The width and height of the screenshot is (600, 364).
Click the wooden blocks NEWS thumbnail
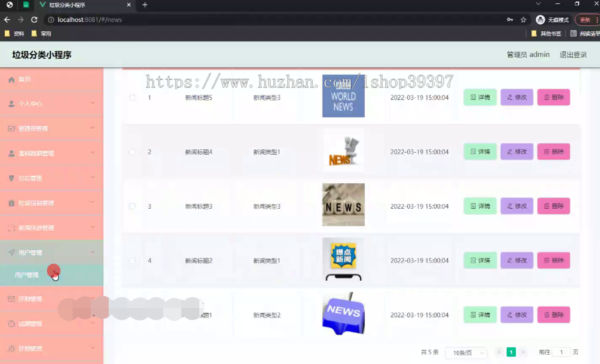tap(343, 205)
